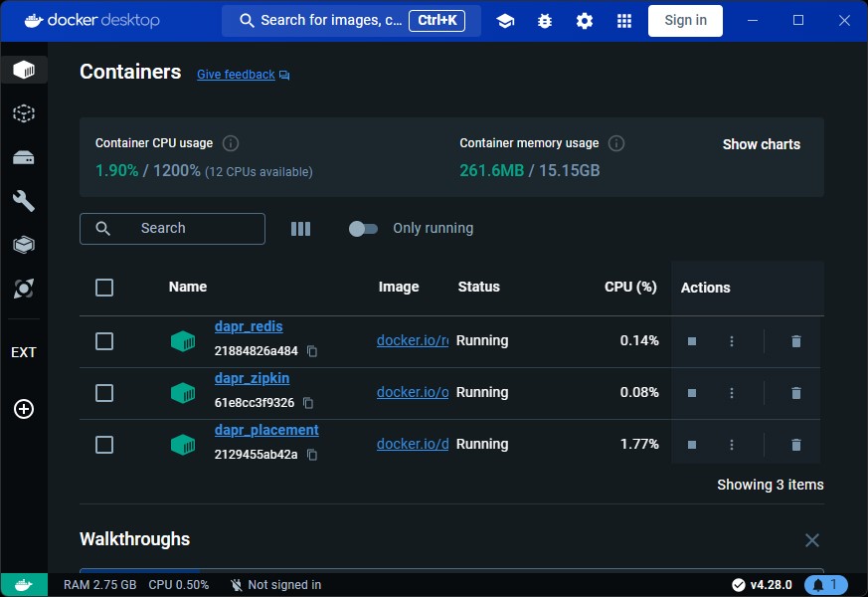Open the Volumes view in sidebar
The image size is (868, 597).
[x=24, y=158]
